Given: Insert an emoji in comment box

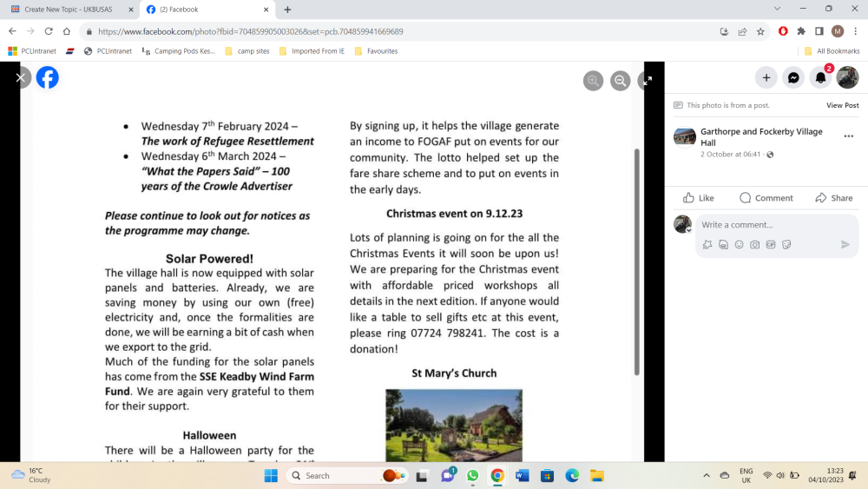Looking at the screenshot, I should [739, 245].
